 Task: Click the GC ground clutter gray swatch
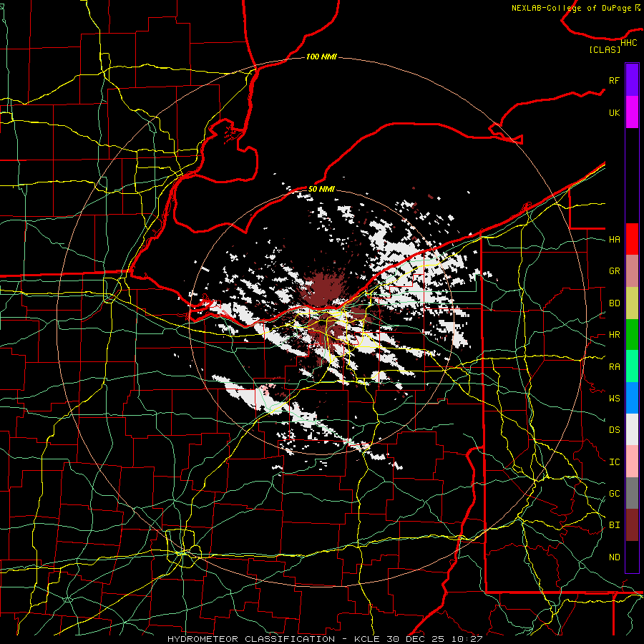[632, 493]
